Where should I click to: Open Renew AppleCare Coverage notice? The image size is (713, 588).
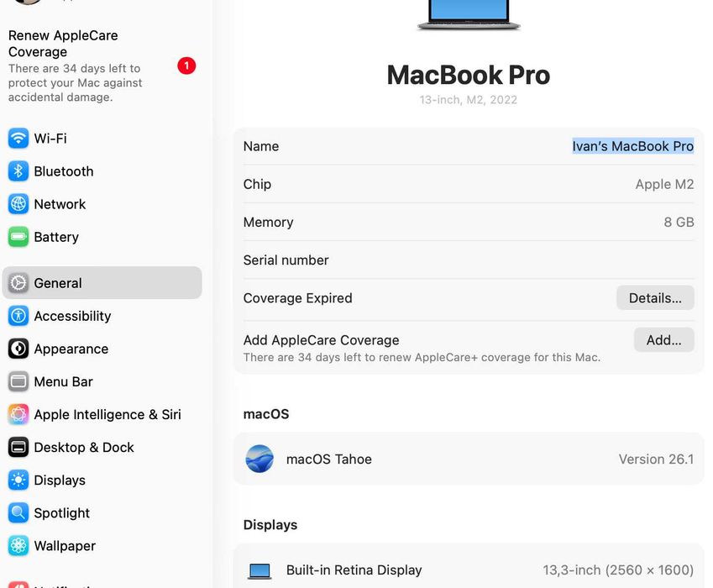tap(102, 66)
